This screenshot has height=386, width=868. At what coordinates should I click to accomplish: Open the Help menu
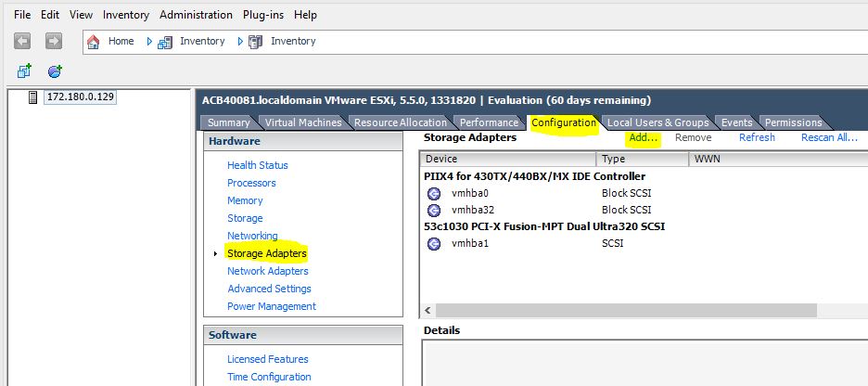306,15
